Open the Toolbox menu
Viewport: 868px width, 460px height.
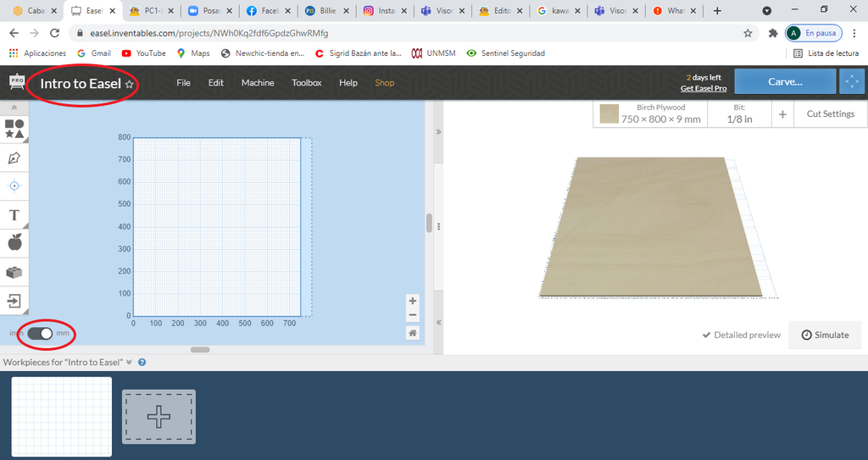click(x=307, y=82)
